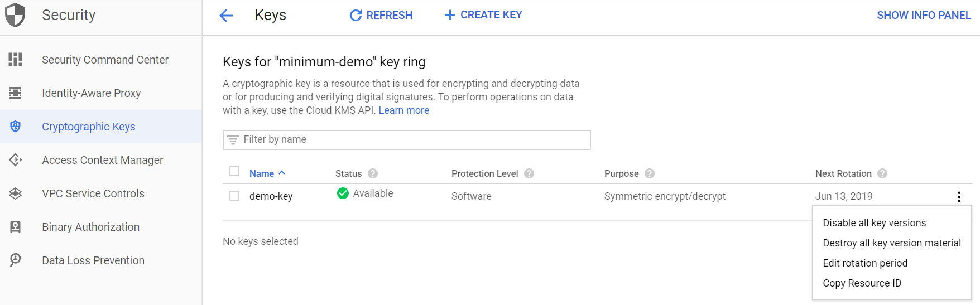Screen dimensions: 980x305
Task: Click the Status column header
Action: tap(348, 173)
